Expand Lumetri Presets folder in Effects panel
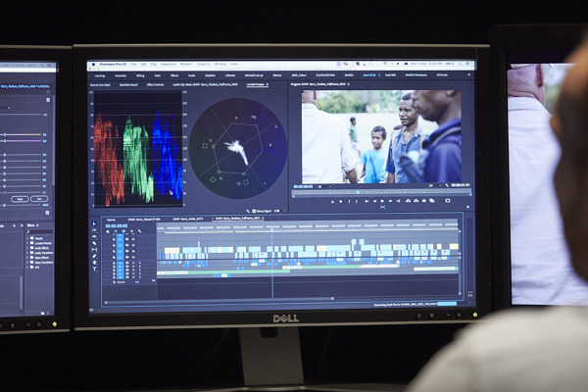The width and height of the screenshot is (588, 392). (x=27, y=243)
